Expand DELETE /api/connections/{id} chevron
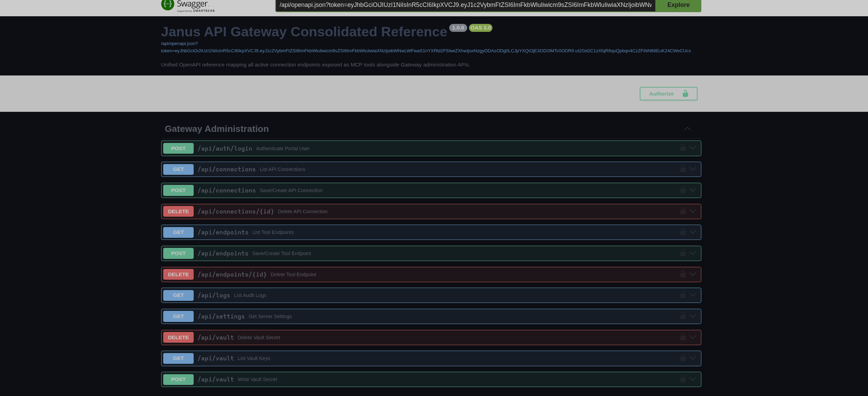This screenshot has height=396, width=868. 692,211
